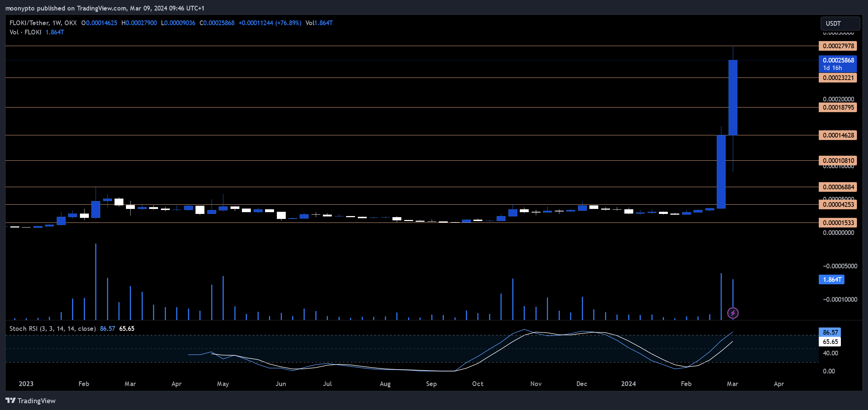The width and height of the screenshot is (868, 410).
Task: Click the Stoch RSI 86.57 axis label
Action: [830, 332]
